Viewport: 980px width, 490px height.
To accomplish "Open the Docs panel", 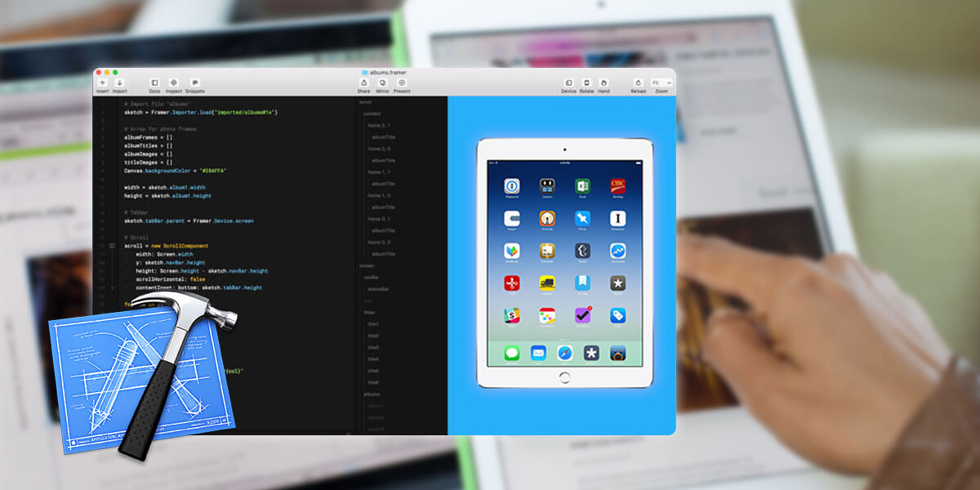I will (x=154, y=82).
